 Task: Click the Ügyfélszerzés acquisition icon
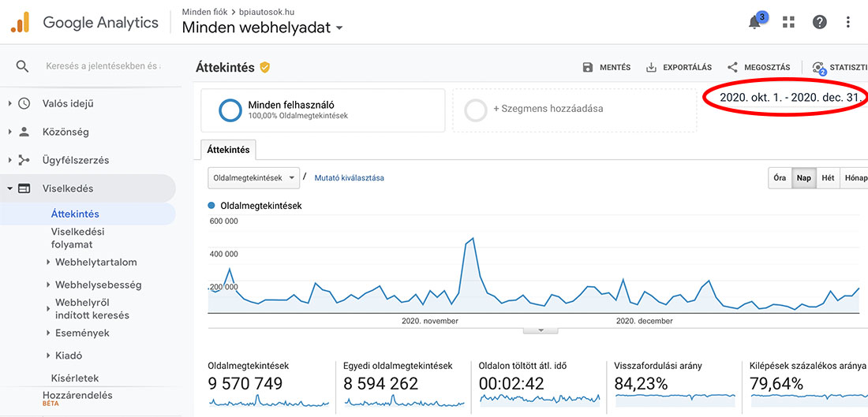point(24,160)
